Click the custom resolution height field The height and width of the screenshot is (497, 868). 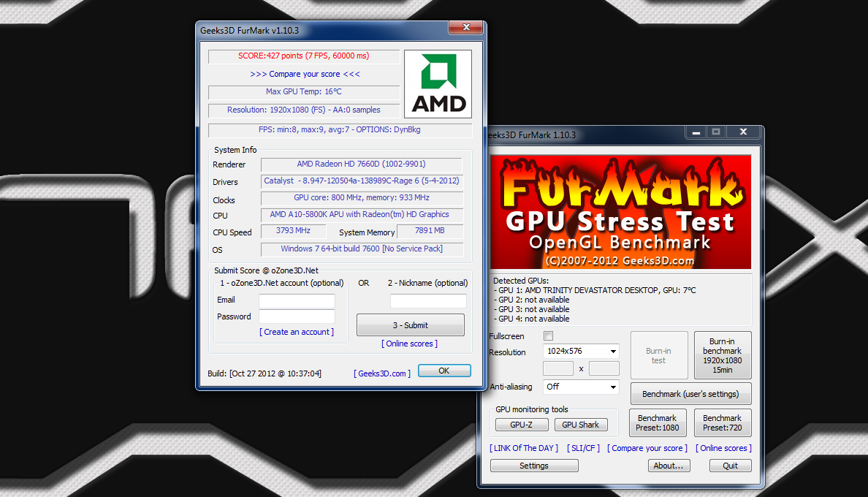point(604,368)
